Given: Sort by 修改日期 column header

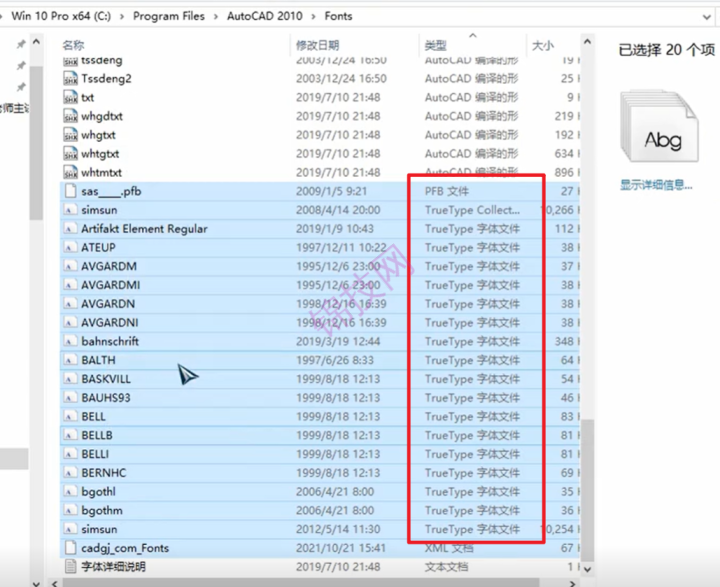Looking at the screenshot, I should pyautogui.click(x=317, y=45).
